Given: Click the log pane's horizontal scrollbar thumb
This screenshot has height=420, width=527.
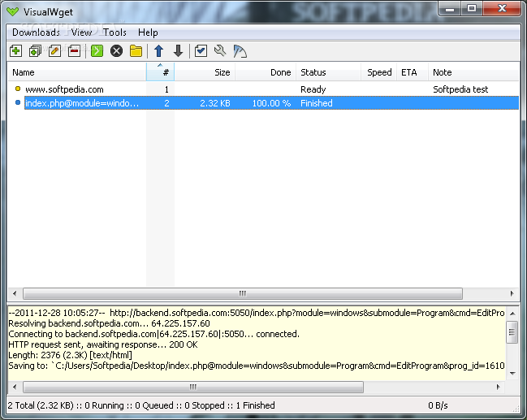Looking at the screenshot, I should click(193, 387).
